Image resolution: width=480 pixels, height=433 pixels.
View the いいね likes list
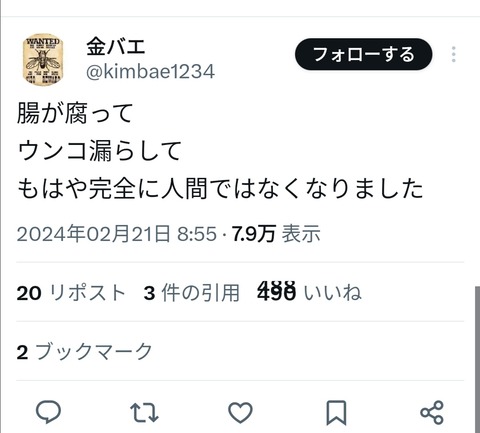(309, 292)
